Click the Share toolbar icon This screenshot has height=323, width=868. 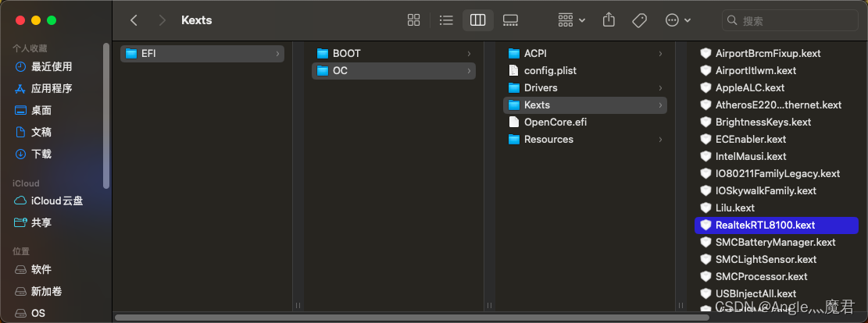tap(609, 20)
